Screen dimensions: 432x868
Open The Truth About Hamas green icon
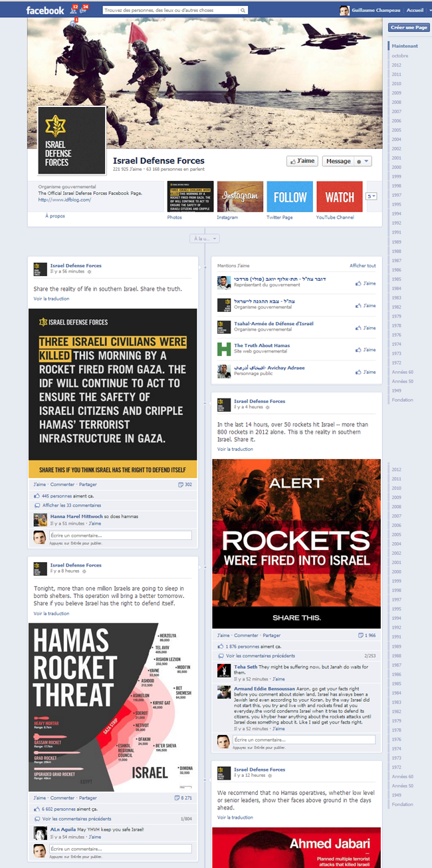pyautogui.click(x=224, y=349)
